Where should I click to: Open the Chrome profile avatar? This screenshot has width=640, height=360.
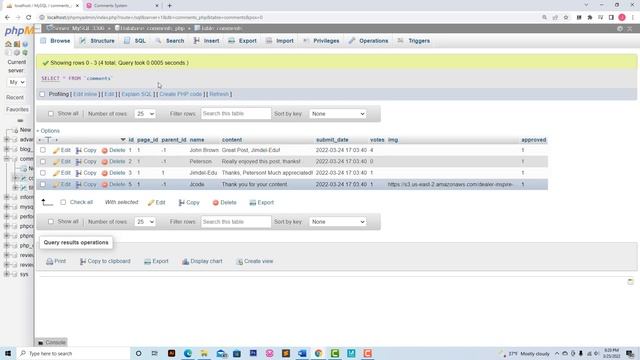tap(622, 18)
